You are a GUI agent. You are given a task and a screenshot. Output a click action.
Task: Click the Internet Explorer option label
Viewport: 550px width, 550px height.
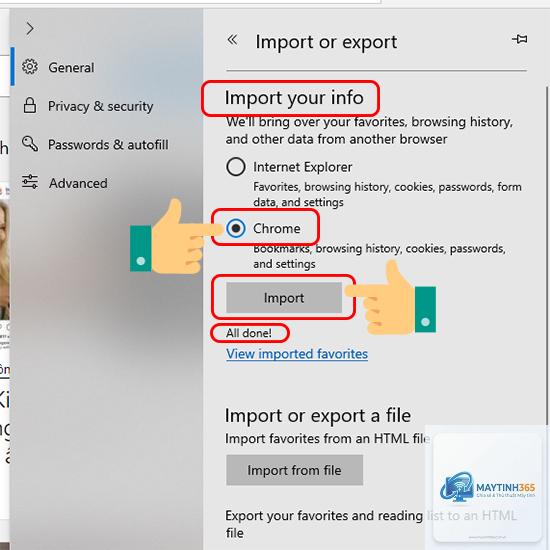coord(302,167)
